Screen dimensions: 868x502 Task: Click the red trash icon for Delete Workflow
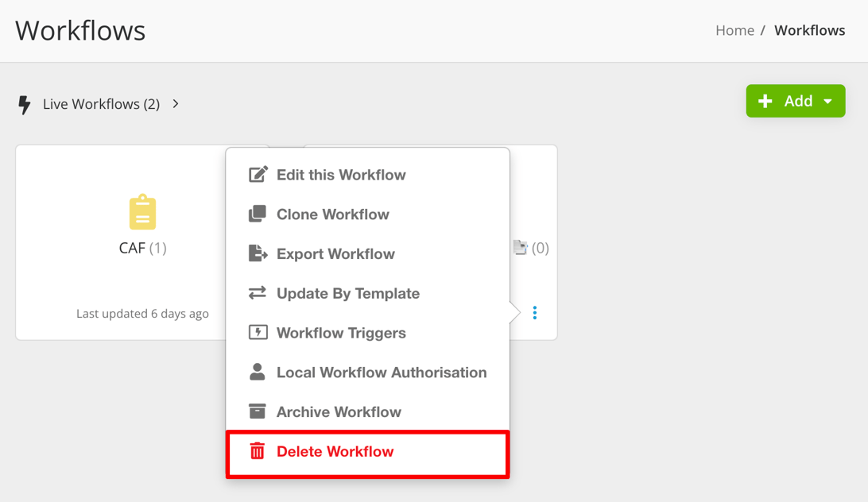257,450
